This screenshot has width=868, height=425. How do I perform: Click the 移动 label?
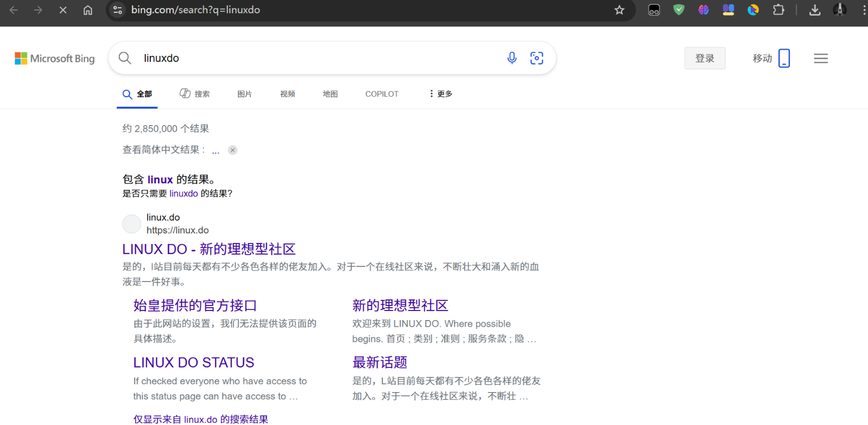click(x=762, y=58)
